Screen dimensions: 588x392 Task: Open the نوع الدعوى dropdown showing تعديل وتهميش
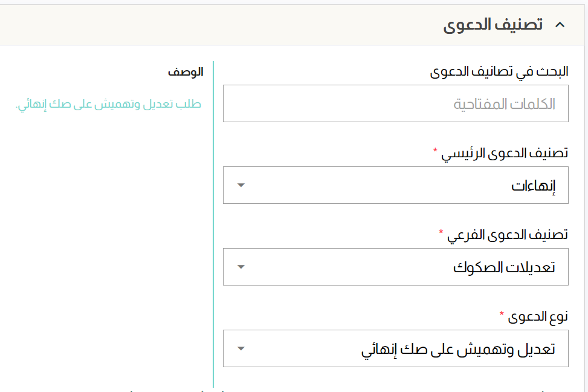tap(396, 348)
